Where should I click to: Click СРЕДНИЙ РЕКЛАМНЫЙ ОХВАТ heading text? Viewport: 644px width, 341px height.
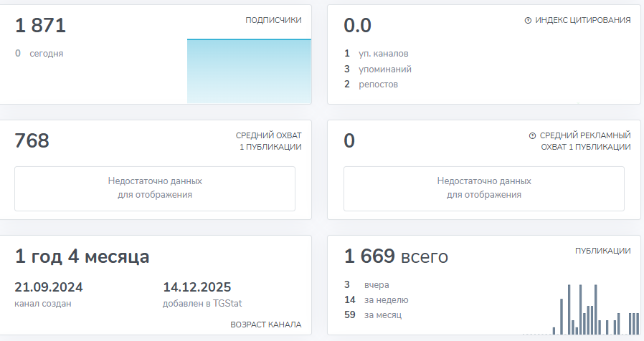coord(585,141)
